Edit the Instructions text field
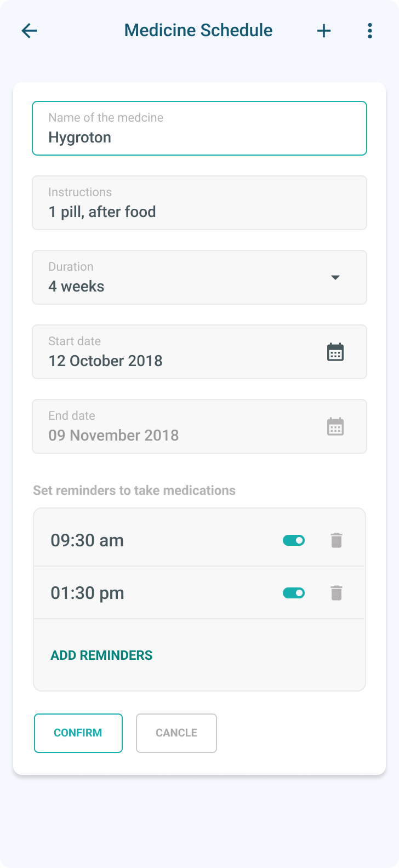399x868 pixels. (x=200, y=203)
